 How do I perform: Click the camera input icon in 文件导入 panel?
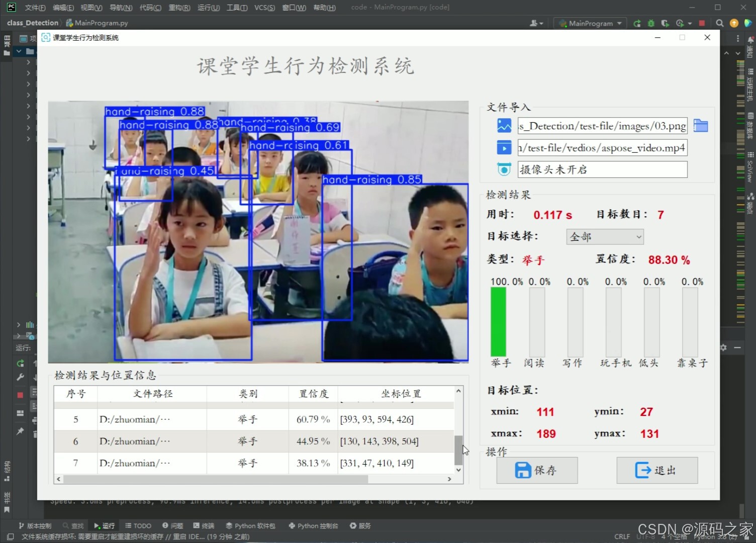point(504,169)
